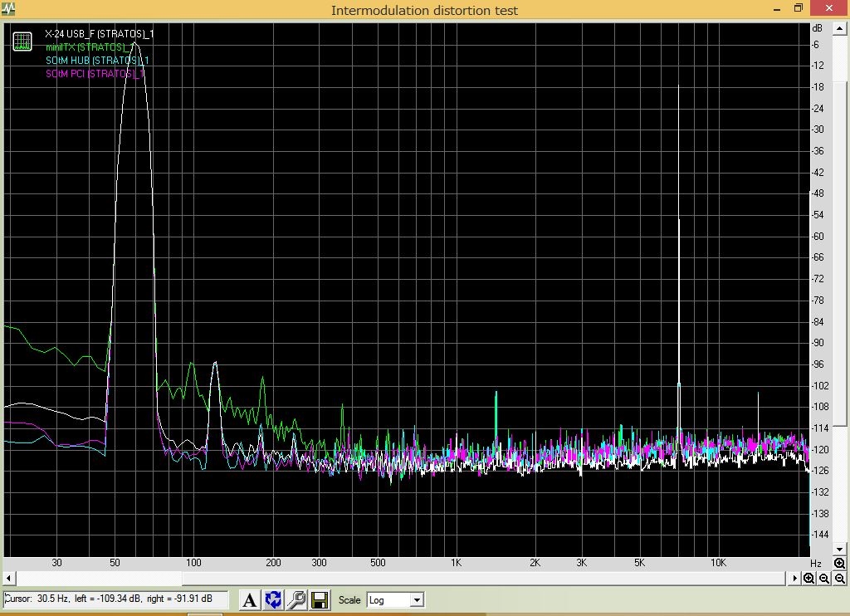Click the blue swap/refresh arrows icon

pyautogui.click(x=273, y=599)
